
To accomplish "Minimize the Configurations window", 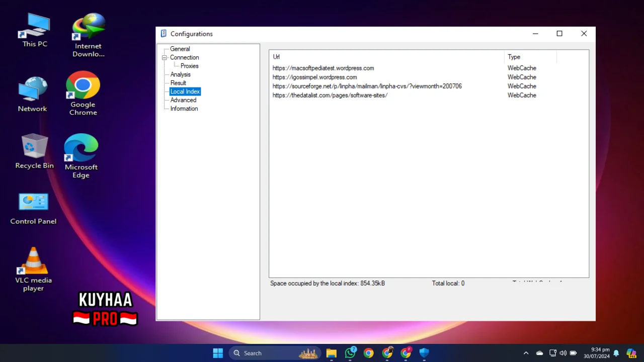I will [x=535, y=34].
